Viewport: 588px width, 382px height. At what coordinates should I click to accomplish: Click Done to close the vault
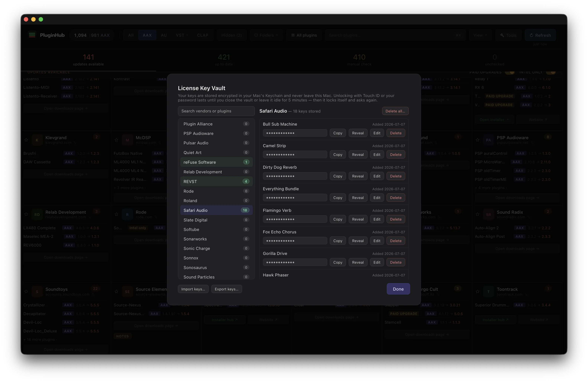pos(398,289)
